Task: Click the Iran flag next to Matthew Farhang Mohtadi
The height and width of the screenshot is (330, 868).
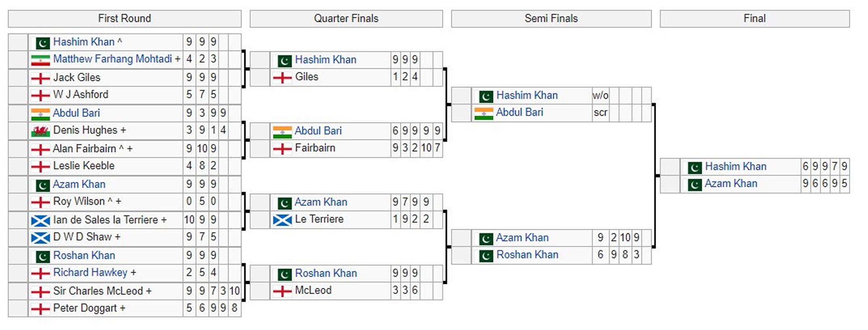Action: point(40,60)
